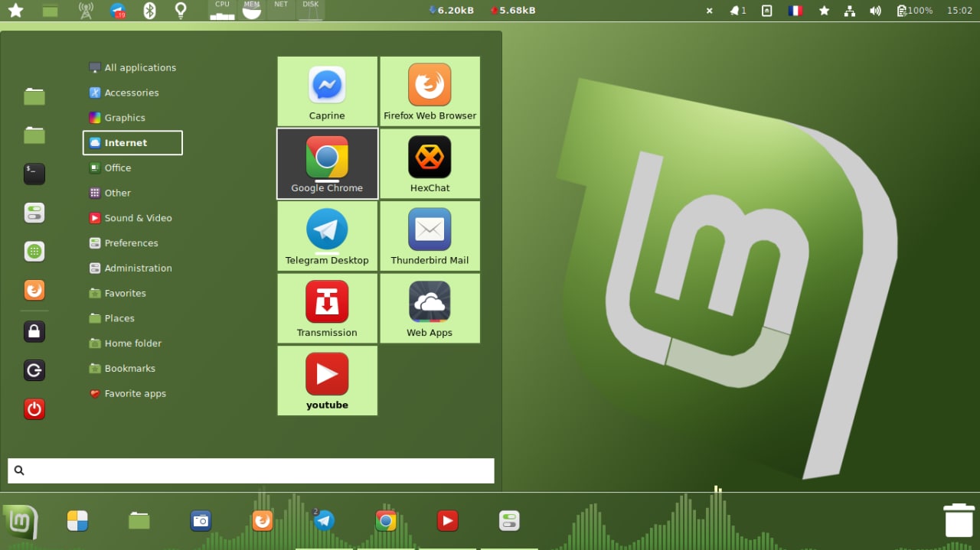The height and width of the screenshot is (550, 980).
Task: Open Office category
Action: (132, 168)
